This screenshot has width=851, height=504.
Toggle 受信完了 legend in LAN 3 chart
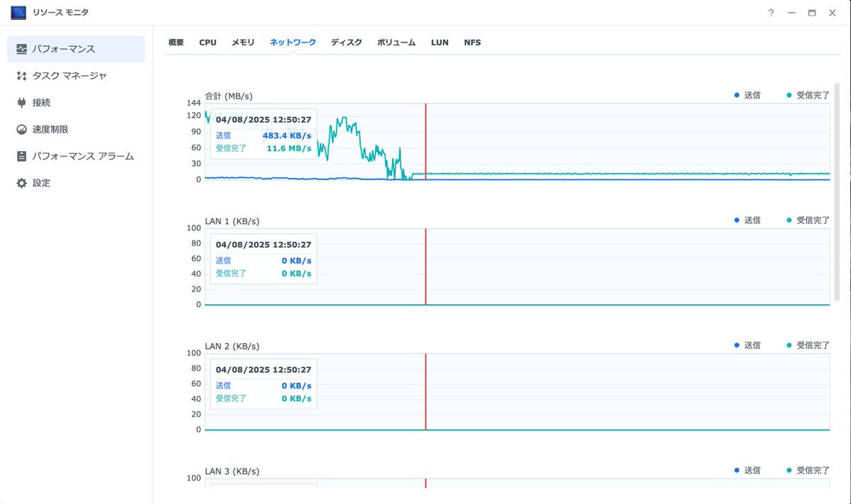tap(808, 471)
